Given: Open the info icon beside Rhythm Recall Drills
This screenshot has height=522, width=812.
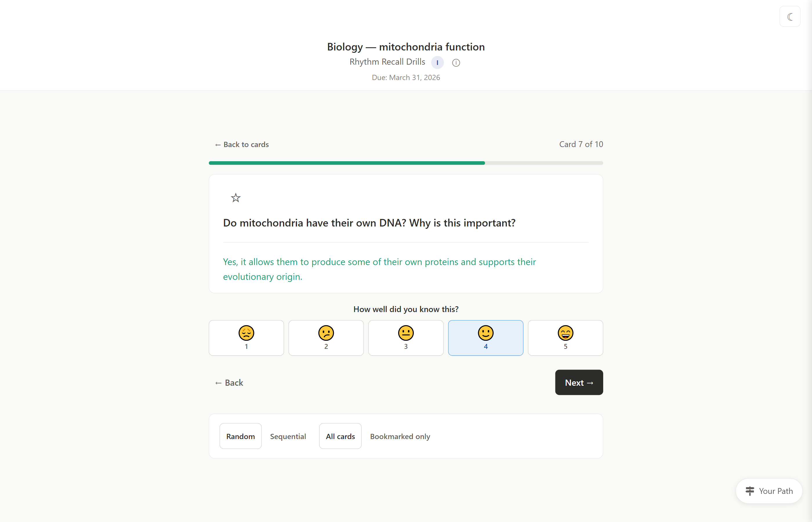Looking at the screenshot, I should (x=456, y=63).
